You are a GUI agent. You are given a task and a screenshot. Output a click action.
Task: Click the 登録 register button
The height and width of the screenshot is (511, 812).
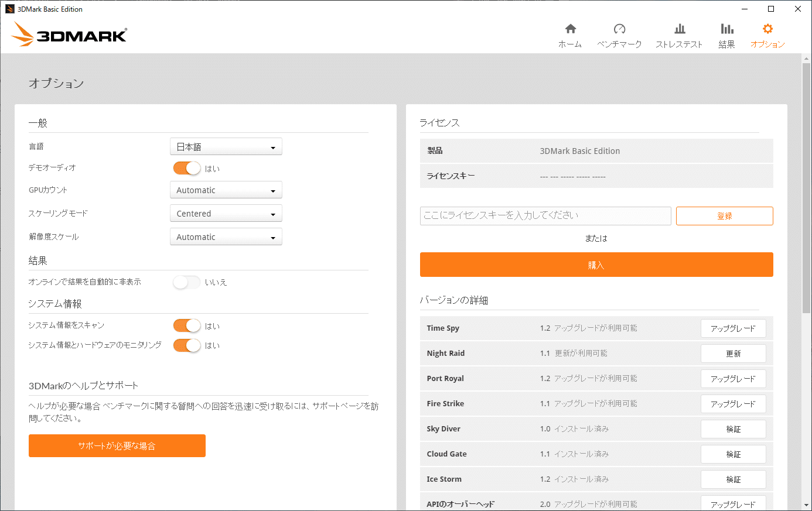pos(725,216)
